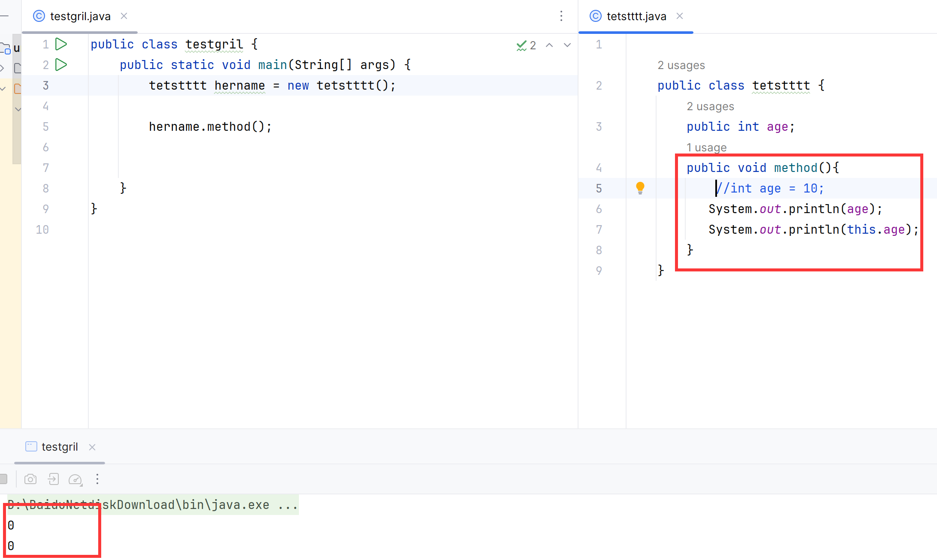Image resolution: width=937 pixels, height=560 pixels.
Task: Switch to the tetstttt.java editor tab
Action: (x=636, y=16)
